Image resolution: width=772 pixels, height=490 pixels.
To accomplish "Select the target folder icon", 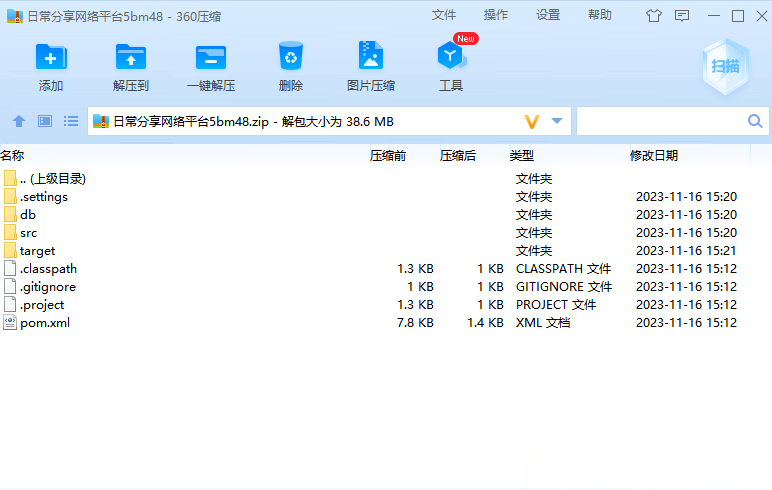I will pyautogui.click(x=10, y=251).
